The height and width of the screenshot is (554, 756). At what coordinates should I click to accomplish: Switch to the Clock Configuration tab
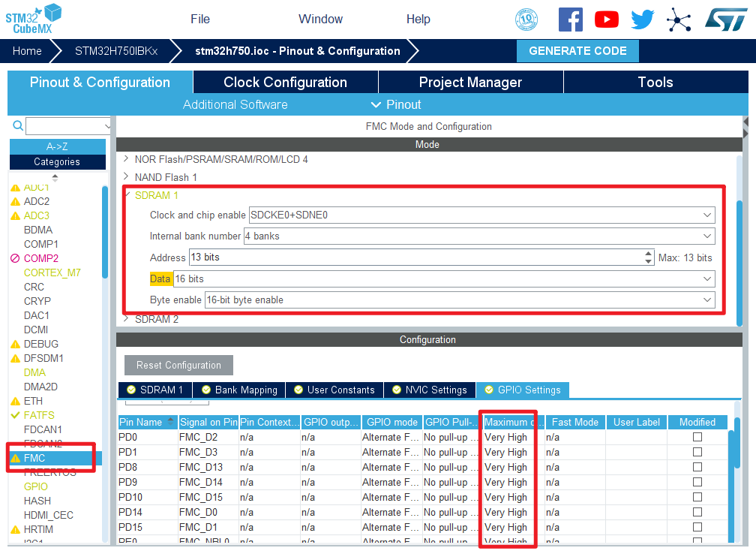(x=285, y=83)
